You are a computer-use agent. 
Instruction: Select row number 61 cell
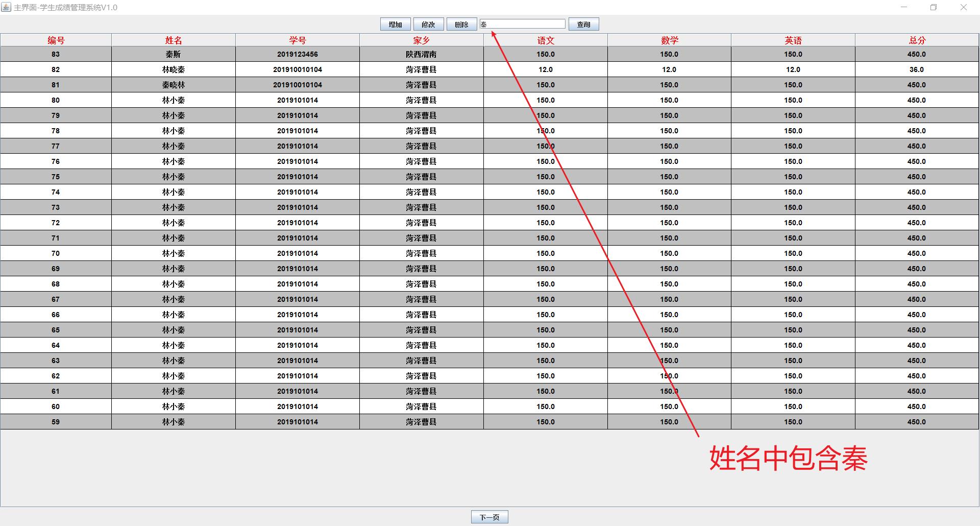coord(56,391)
